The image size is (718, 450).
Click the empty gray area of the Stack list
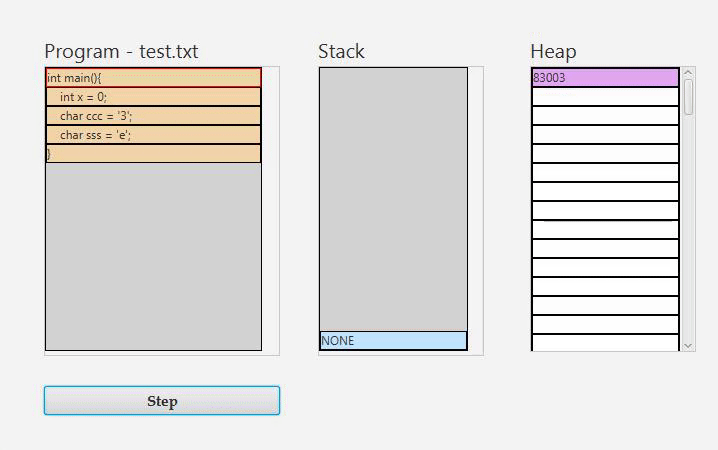coord(393,200)
